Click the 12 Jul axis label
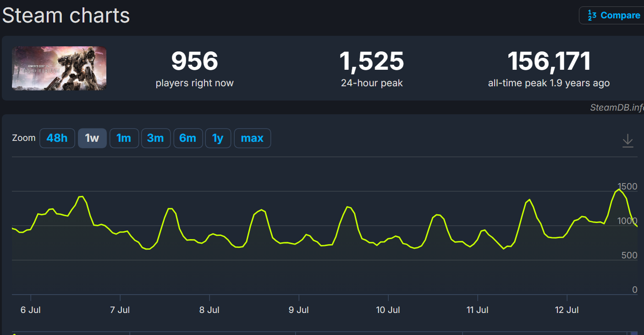 click(567, 310)
